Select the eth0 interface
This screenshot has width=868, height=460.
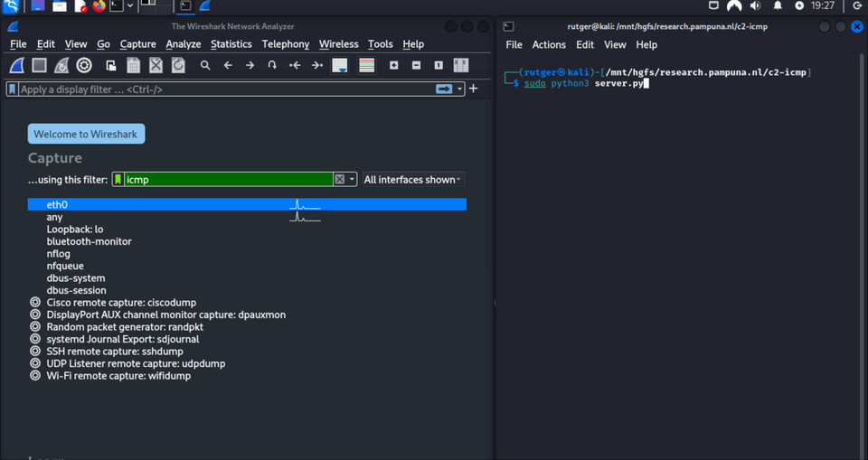click(x=247, y=205)
